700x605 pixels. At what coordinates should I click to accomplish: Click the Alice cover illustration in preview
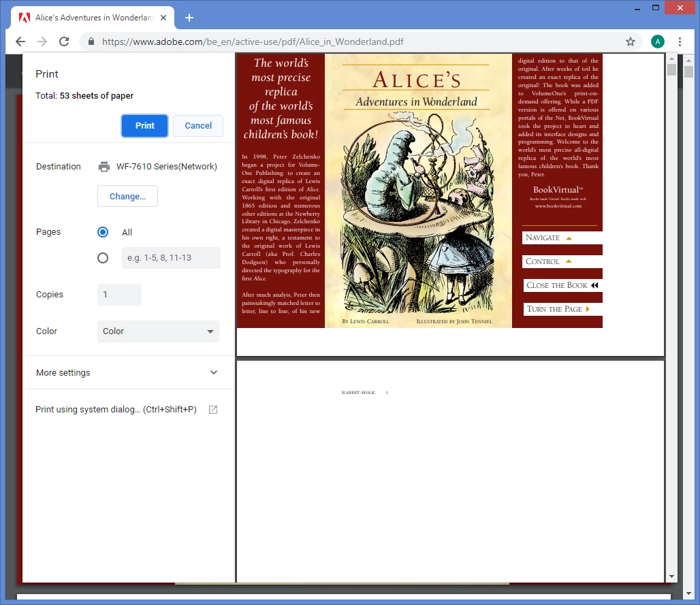(x=418, y=212)
